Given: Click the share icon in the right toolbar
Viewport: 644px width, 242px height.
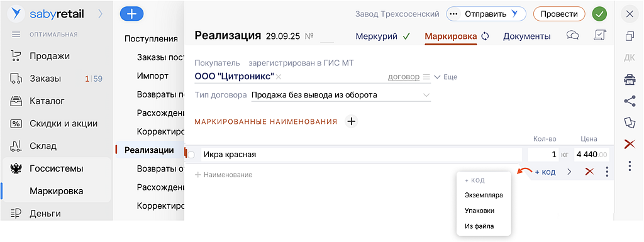Looking at the screenshot, I should point(629,101).
